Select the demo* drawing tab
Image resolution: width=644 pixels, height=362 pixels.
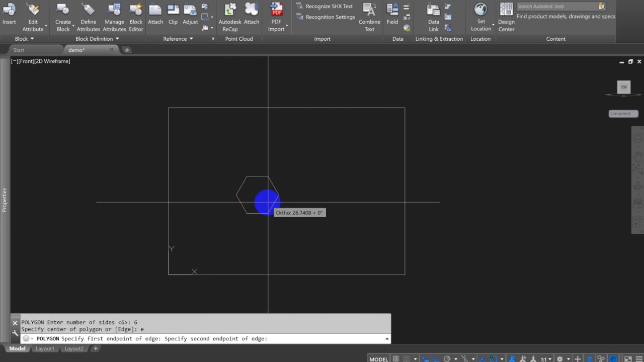click(x=76, y=50)
